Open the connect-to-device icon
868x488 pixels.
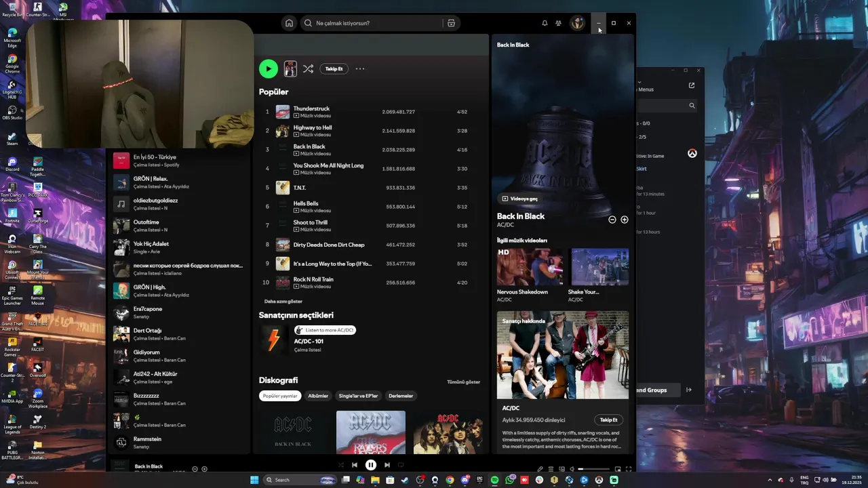coord(561,469)
